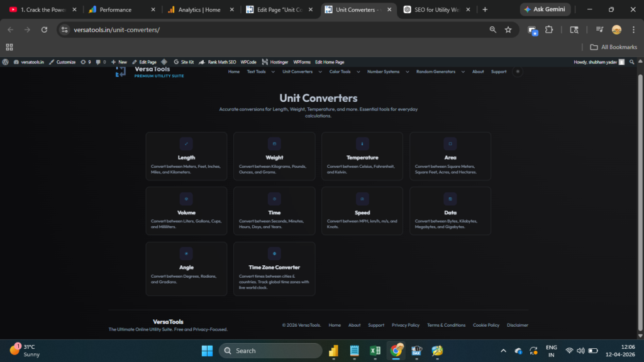Screen dimensions: 644x362
Task: Click the page vertical scrollbar
Action: [640, 201]
